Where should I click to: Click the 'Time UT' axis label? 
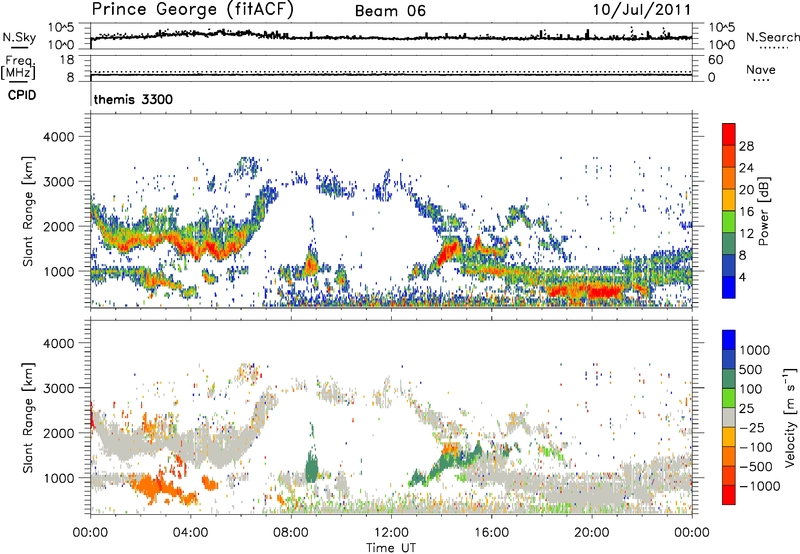[391, 547]
